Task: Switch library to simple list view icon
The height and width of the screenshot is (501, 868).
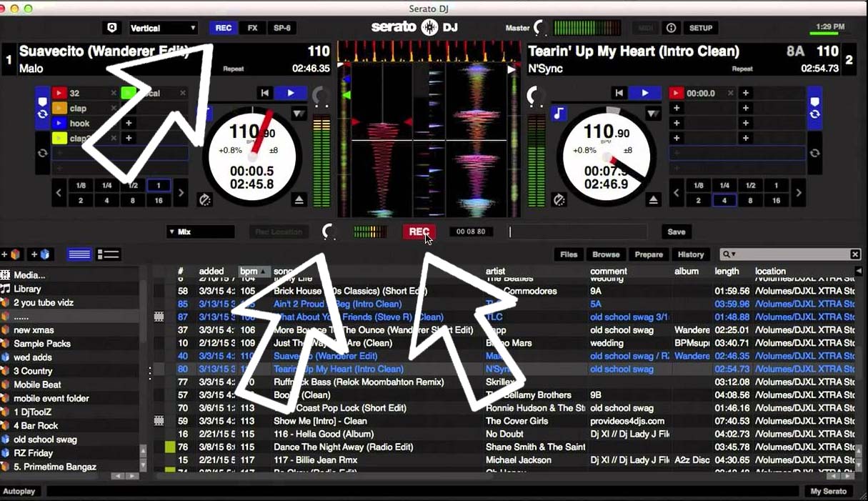Action: click(80, 254)
